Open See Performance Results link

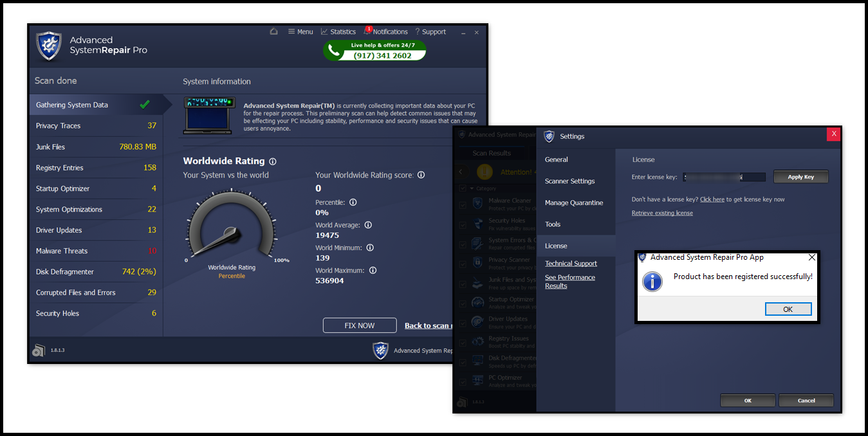click(x=570, y=282)
